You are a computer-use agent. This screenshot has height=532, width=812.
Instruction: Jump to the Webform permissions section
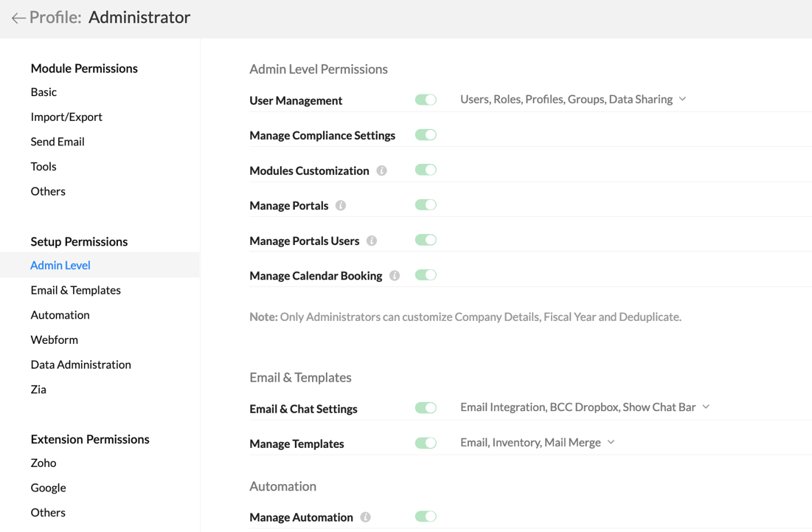55,340
